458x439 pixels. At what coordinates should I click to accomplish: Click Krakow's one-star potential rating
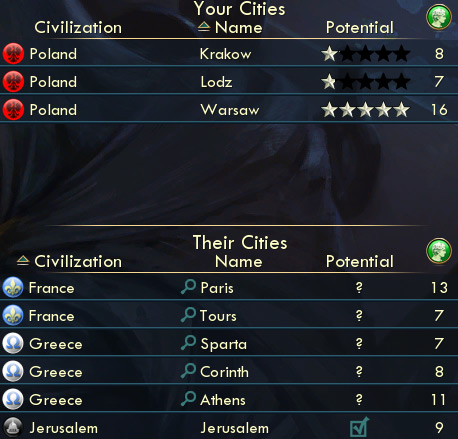pyautogui.click(x=365, y=53)
